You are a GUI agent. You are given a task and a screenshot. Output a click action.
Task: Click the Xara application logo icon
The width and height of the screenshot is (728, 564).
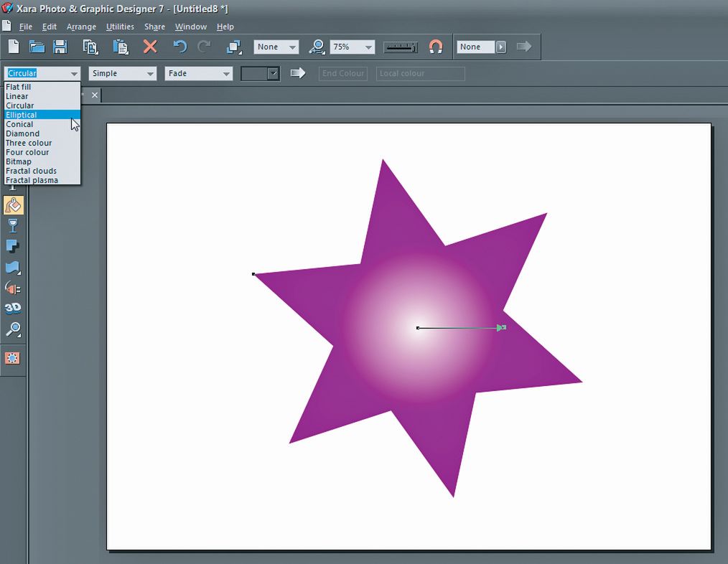pyautogui.click(x=7, y=8)
